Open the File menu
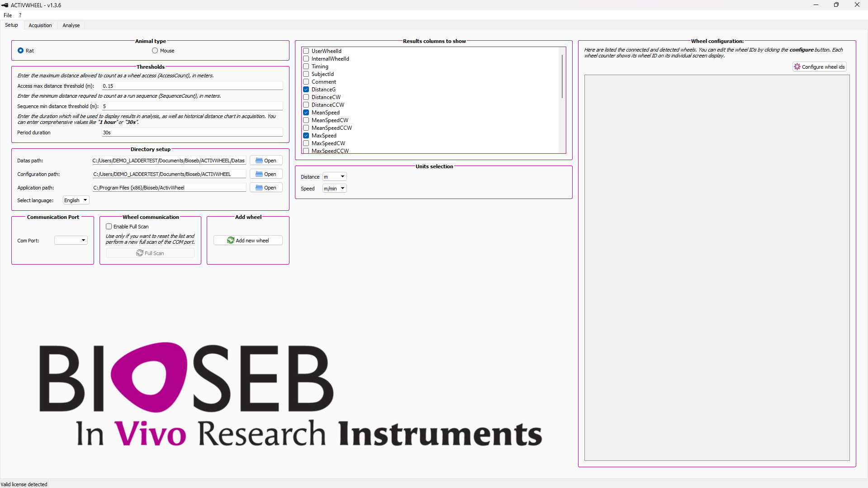 [x=8, y=15]
